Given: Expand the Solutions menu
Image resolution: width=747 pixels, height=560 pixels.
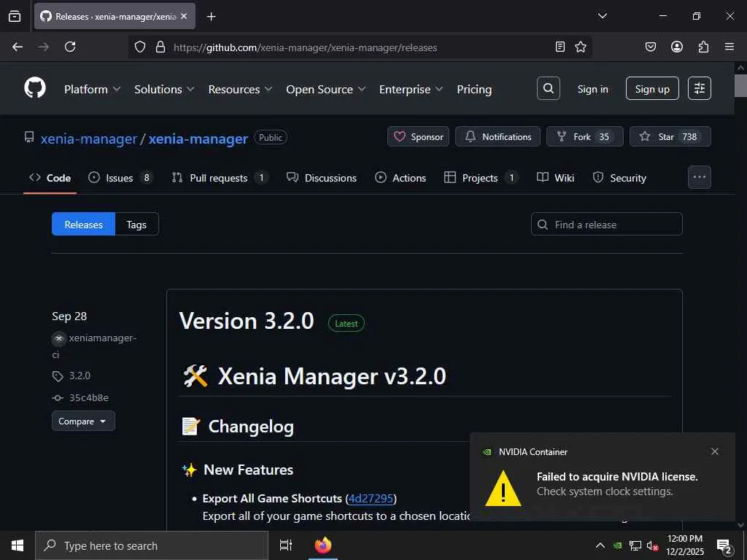Looking at the screenshot, I should point(164,89).
